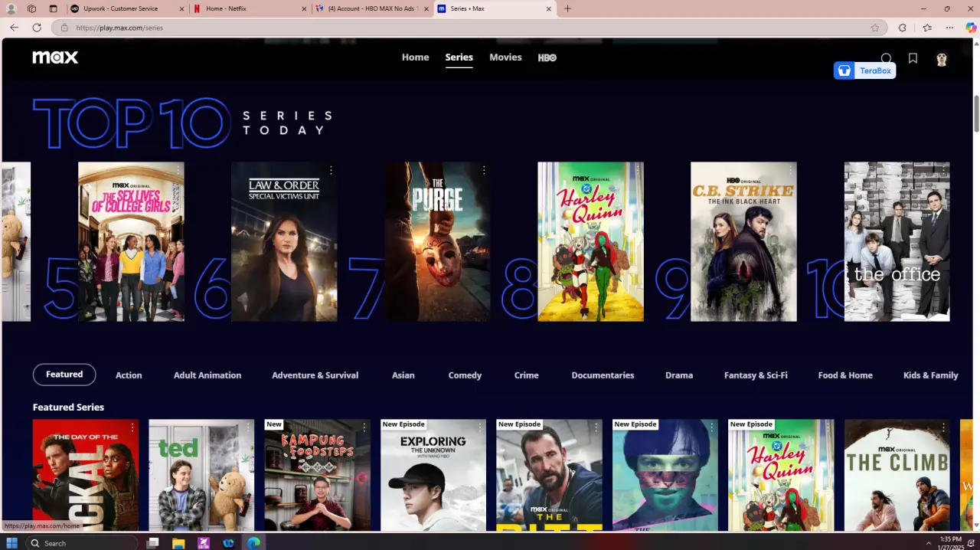Screen dimensions: 980x550
Task: Close the Netflix tab
Action: (x=303, y=9)
